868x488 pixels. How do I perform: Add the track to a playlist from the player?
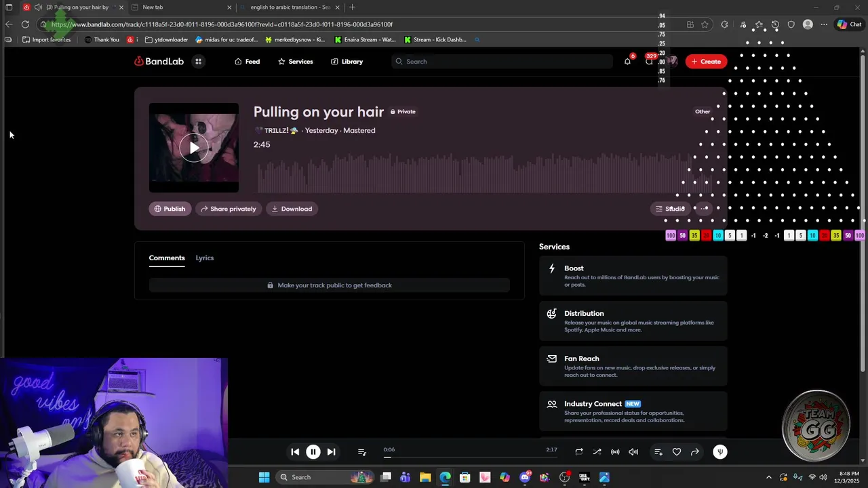point(658,451)
